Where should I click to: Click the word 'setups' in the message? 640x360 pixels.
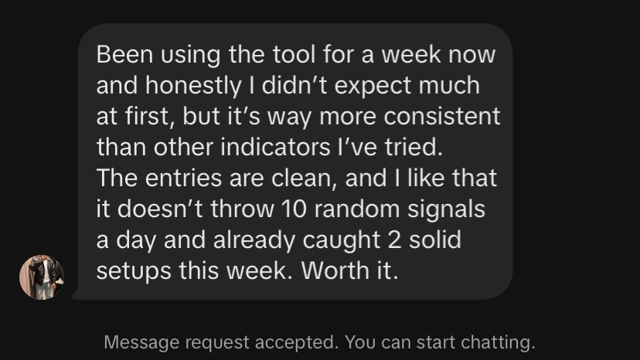[133, 271]
